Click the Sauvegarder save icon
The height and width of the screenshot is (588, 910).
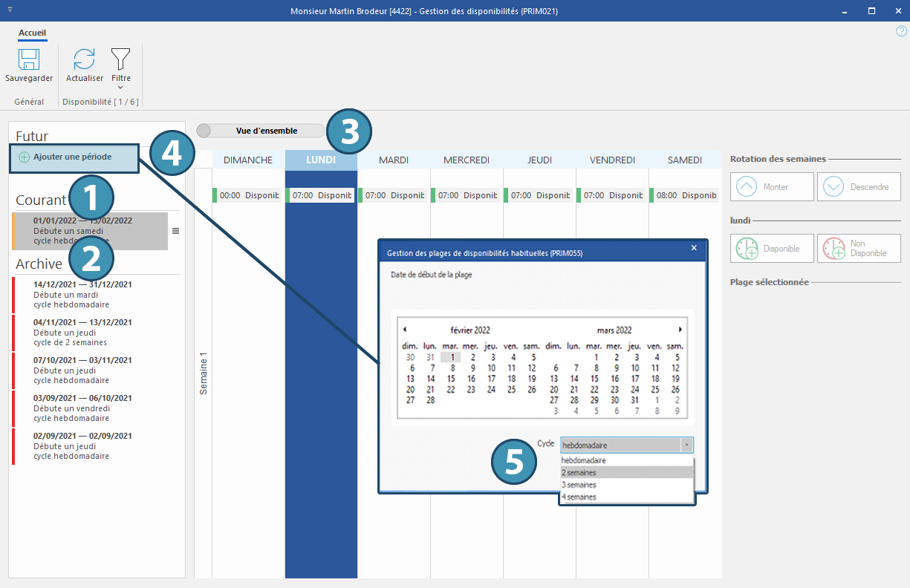coord(29,61)
